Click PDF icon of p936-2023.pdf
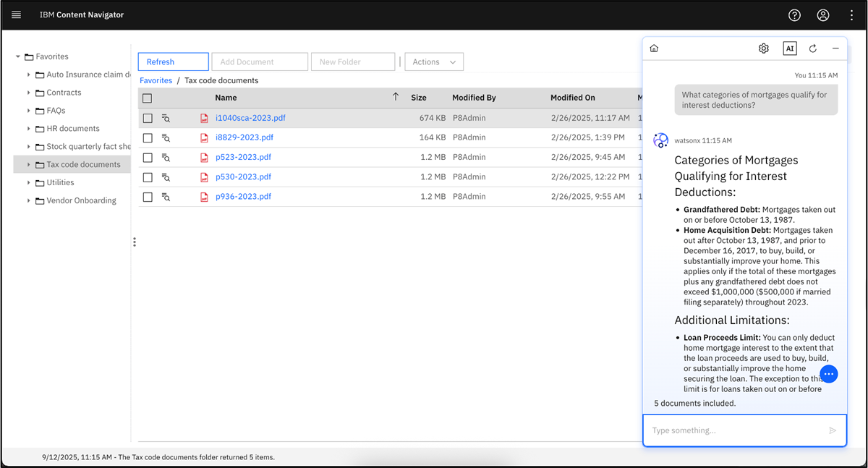Screen dimensions: 868x468 [205, 197]
